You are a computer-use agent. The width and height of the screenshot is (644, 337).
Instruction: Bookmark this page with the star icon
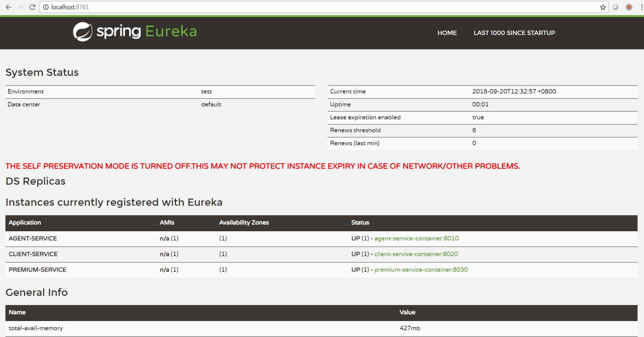pos(603,7)
